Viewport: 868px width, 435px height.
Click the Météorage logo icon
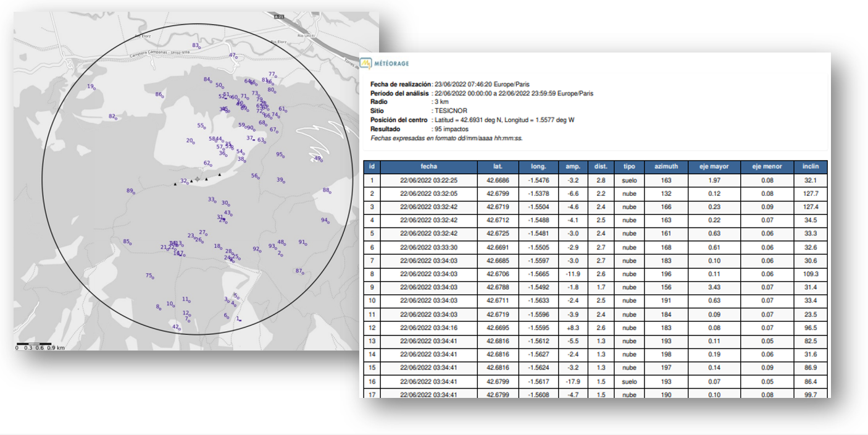click(367, 63)
